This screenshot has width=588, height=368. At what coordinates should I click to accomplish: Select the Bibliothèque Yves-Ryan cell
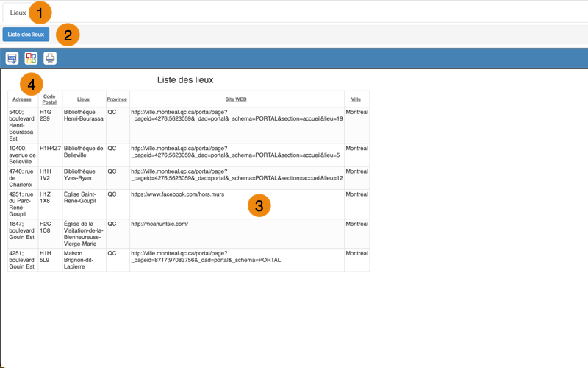pos(84,178)
